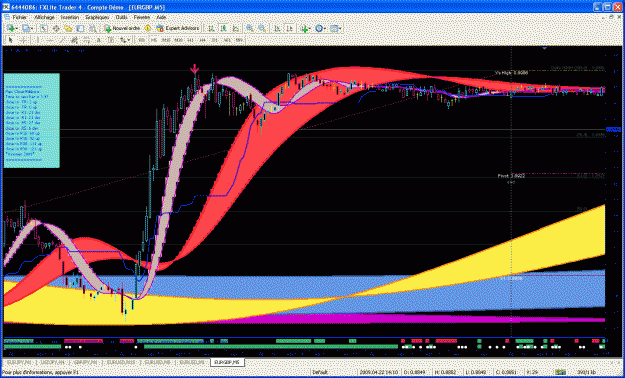
Task: Select the EURGBP,M5 chart tab
Action: coord(227,362)
